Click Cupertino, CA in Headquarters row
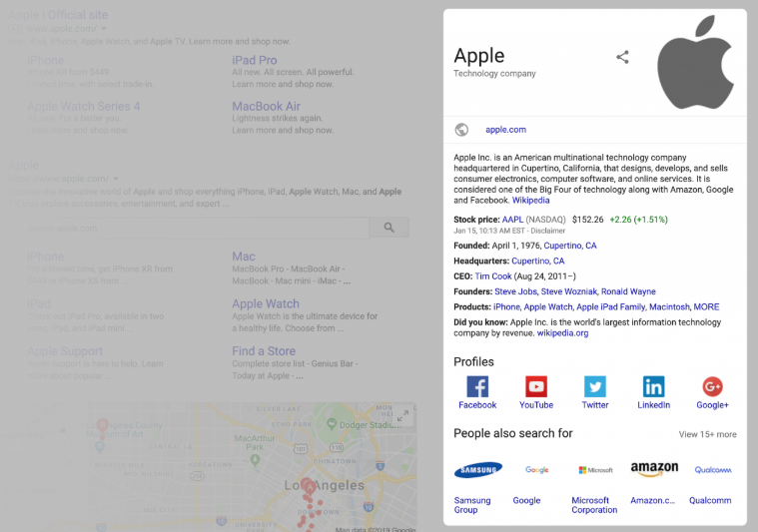This screenshot has width=758, height=532. 538,261
